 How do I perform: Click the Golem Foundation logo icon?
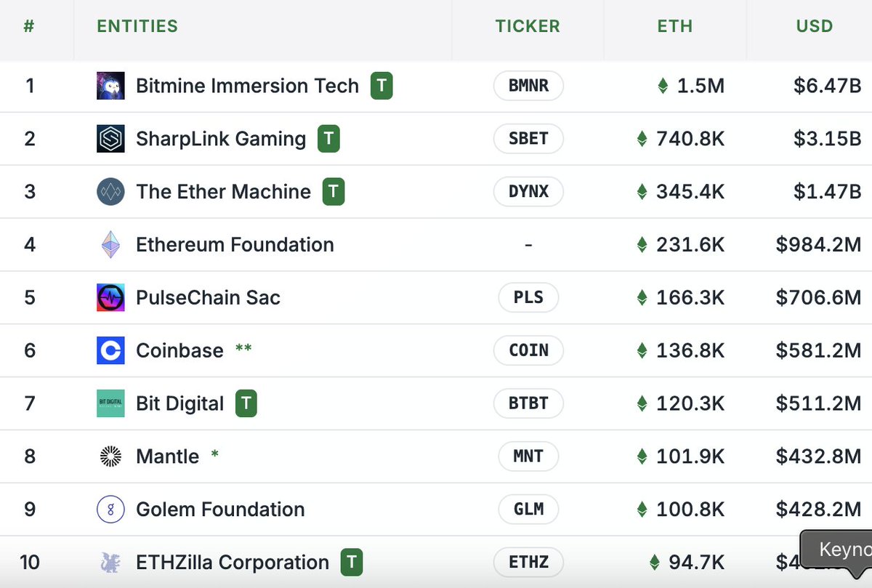(x=110, y=510)
